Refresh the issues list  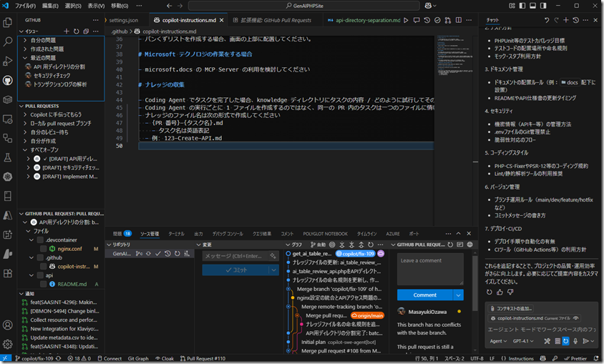(x=77, y=31)
